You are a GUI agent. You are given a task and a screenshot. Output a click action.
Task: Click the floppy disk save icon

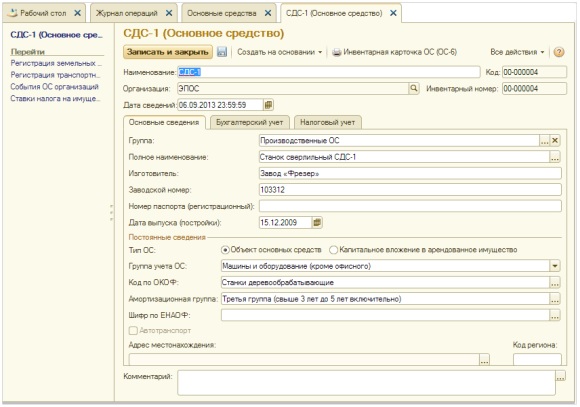222,52
